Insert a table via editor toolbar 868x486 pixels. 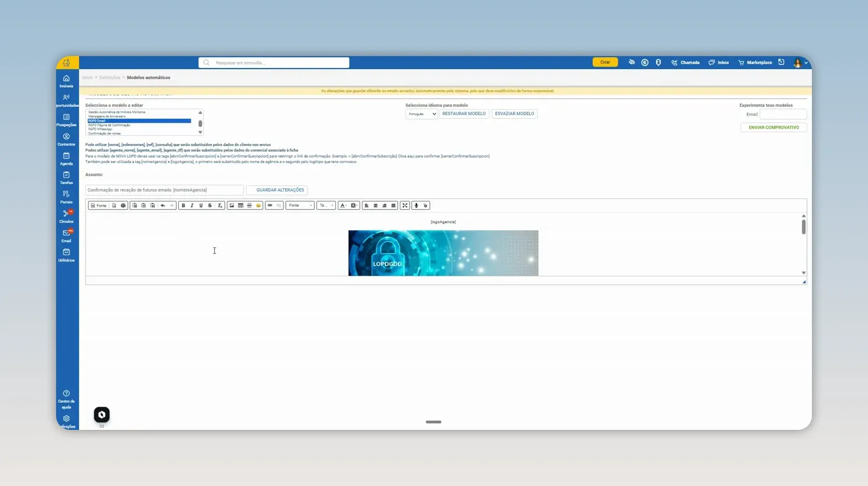tap(240, 206)
